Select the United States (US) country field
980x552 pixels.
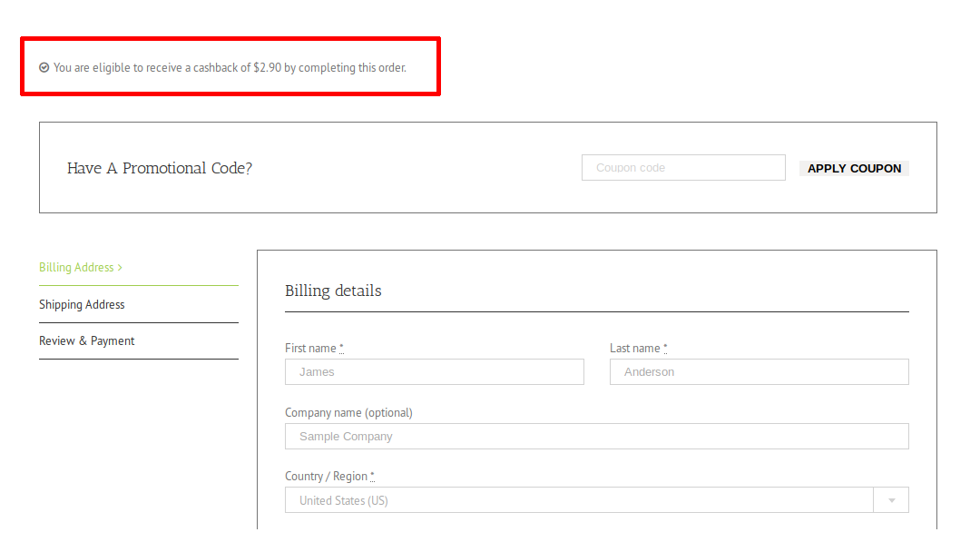coord(579,500)
